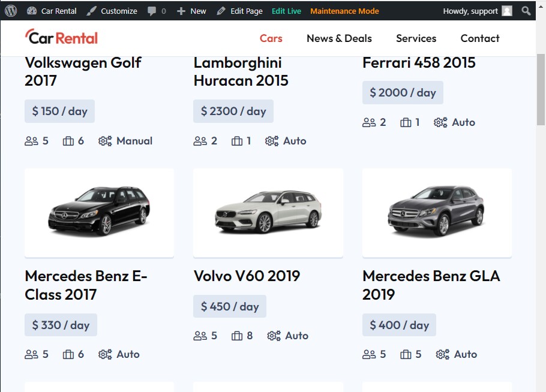Select the Cars navigation tab
The height and width of the screenshot is (392, 546).
pos(271,38)
